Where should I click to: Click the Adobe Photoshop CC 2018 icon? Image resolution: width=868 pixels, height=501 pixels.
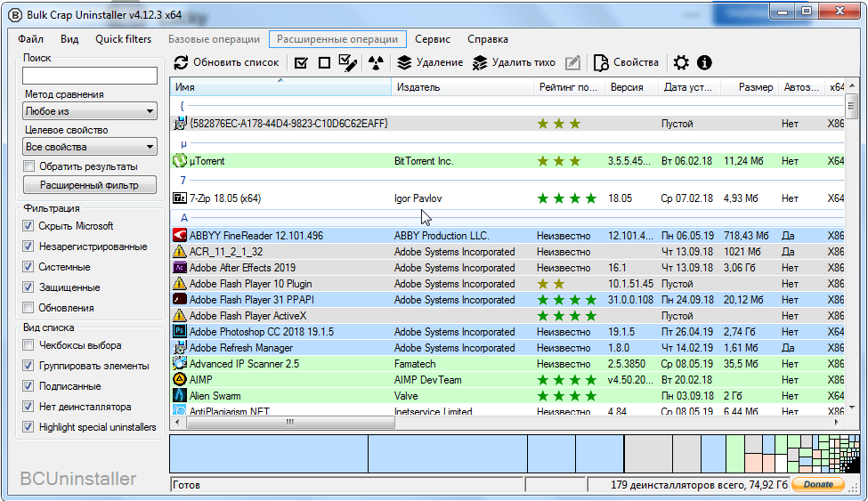(x=179, y=331)
